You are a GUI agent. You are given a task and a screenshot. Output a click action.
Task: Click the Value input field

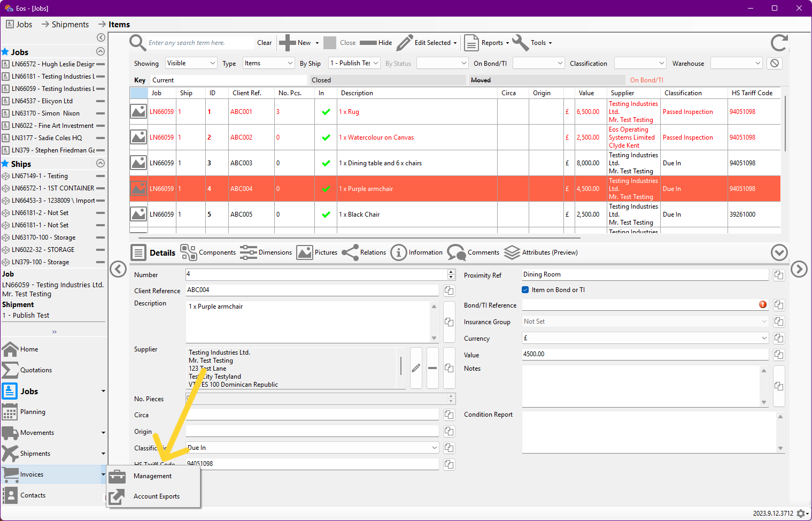645,354
